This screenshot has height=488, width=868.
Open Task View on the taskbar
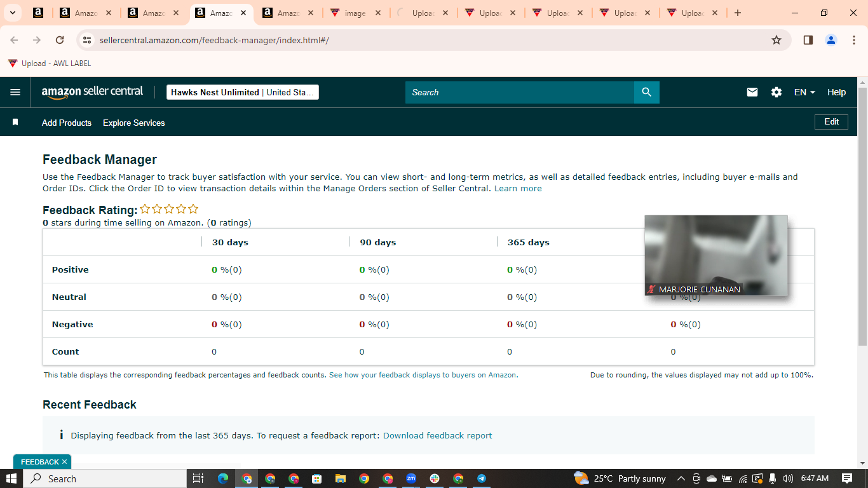(x=198, y=478)
